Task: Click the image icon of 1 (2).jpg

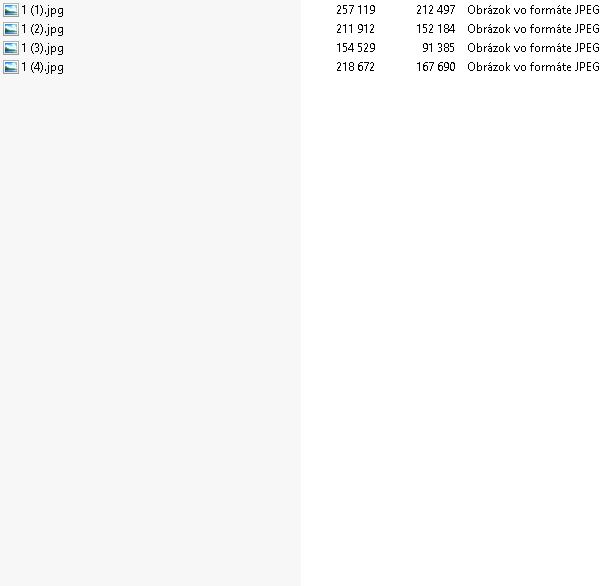Action: click(x=10, y=29)
